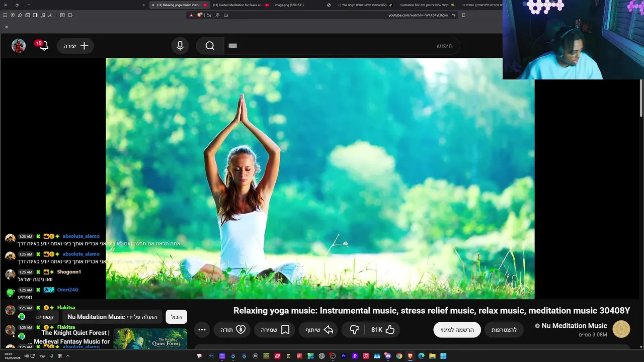Open the Brave Shields lion icon

(x=200, y=15)
